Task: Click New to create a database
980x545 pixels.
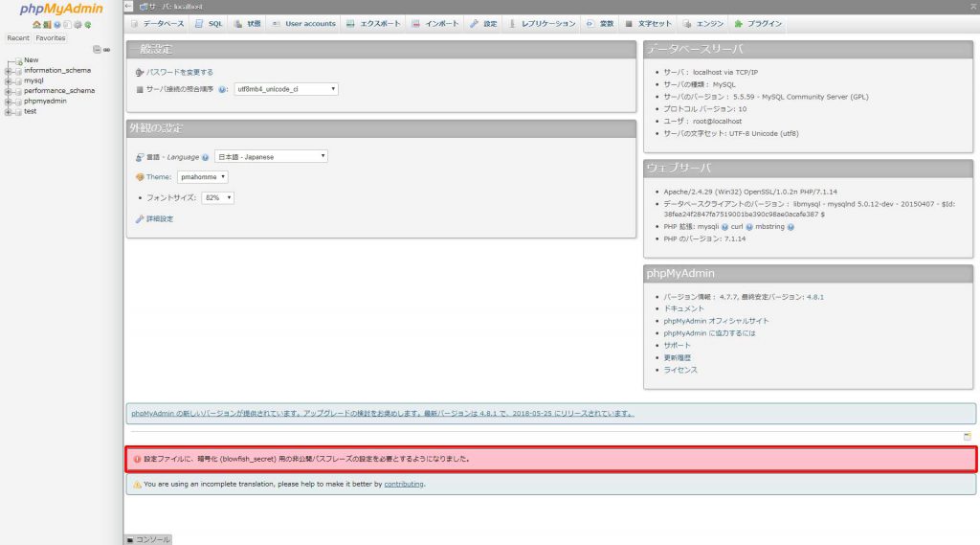Action: [32, 60]
